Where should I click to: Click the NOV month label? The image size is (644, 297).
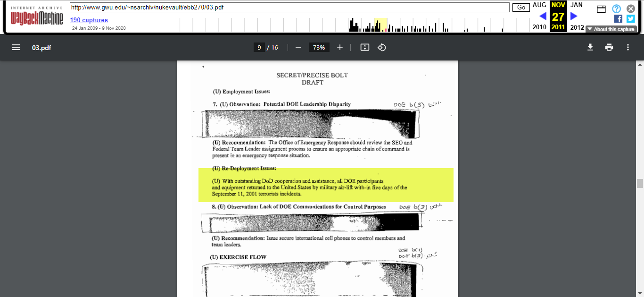click(558, 5)
